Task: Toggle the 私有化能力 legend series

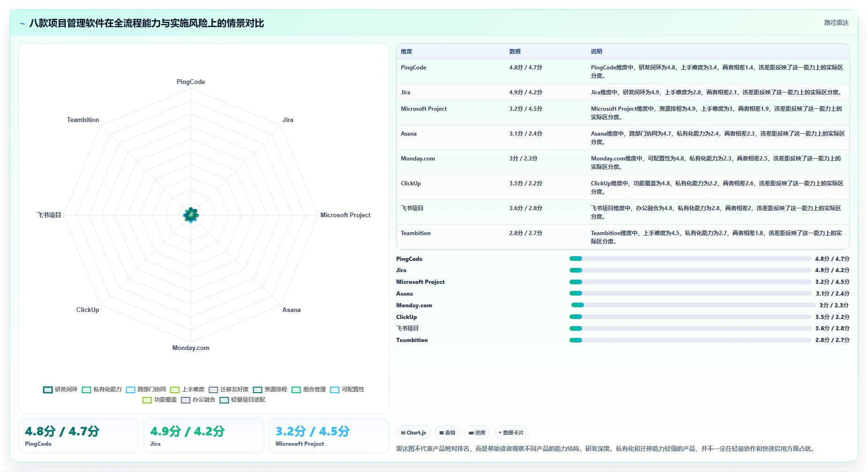Action: 102,389
